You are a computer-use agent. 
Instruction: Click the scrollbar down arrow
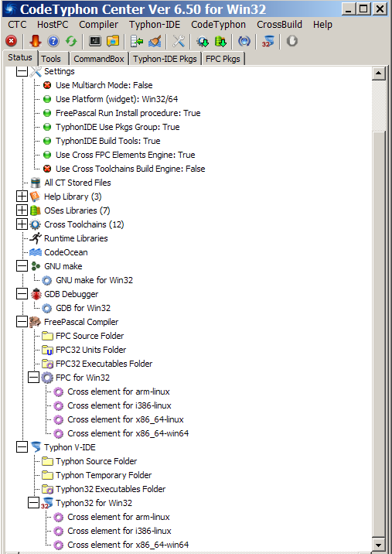[379, 545]
